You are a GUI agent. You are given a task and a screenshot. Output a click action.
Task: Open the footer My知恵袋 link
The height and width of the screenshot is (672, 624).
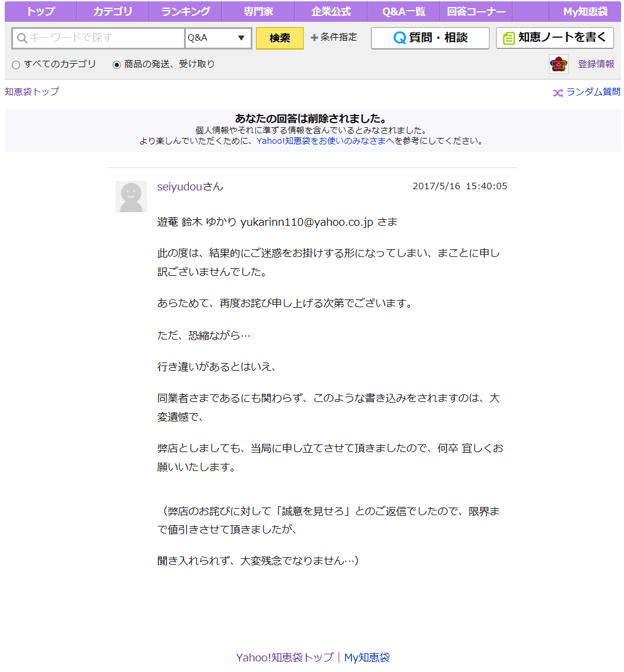(x=367, y=657)
